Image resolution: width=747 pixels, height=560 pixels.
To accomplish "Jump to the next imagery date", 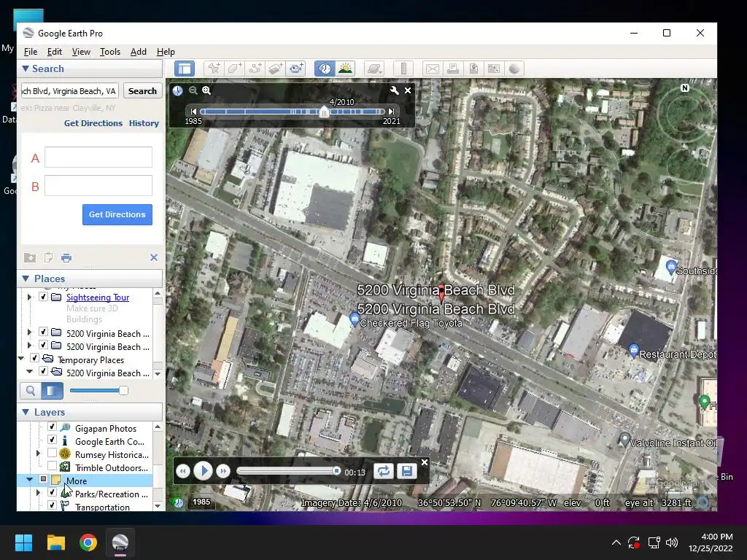I will (391, 112).
